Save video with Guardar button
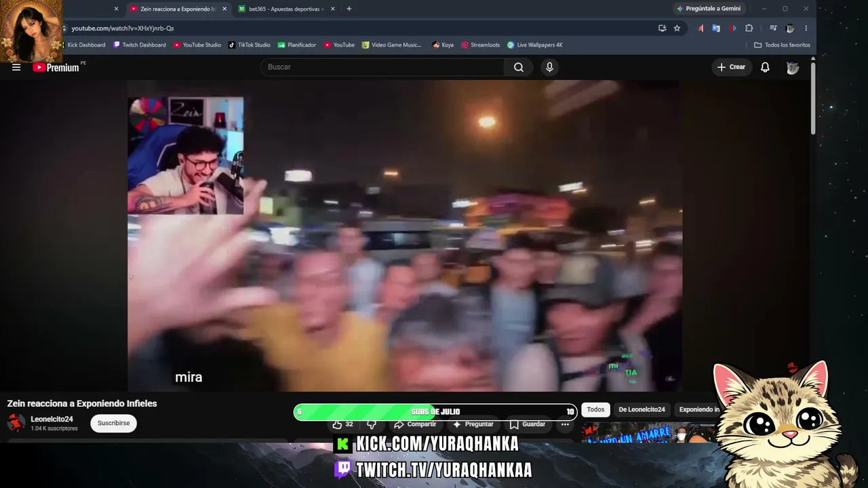The height and width of the screenshot is (488, 868). pos(528,424)
